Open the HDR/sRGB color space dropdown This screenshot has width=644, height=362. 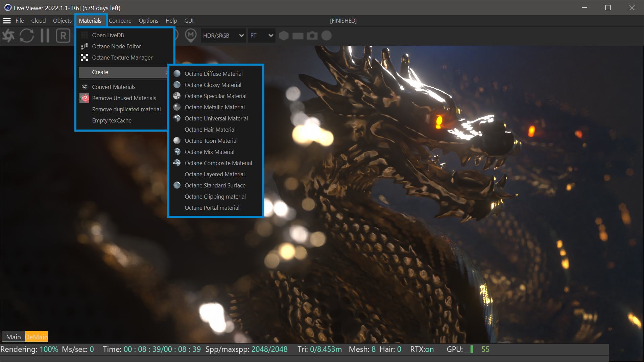click(x=223, y=36)
